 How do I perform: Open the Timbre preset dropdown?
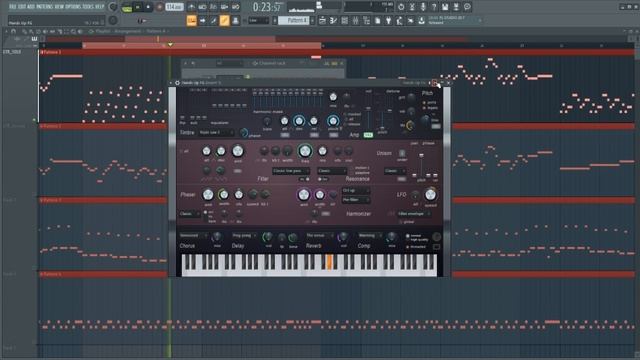coord(216,132)
